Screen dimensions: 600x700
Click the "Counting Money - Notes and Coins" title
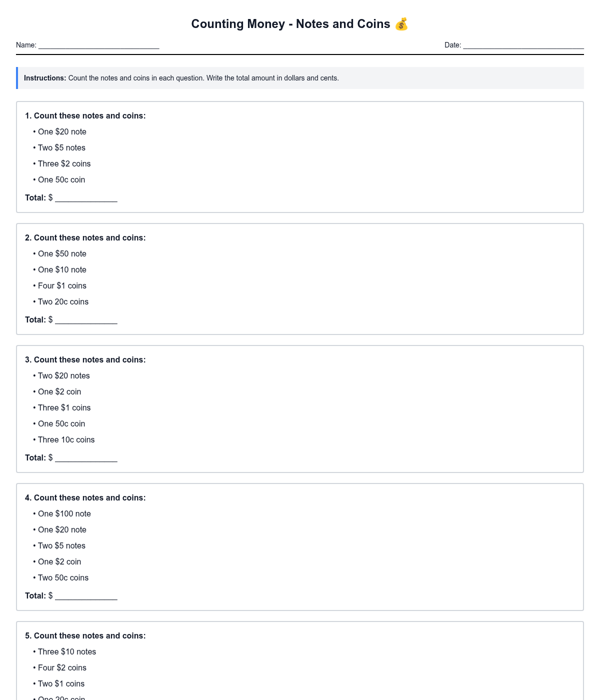pos(290,24)
